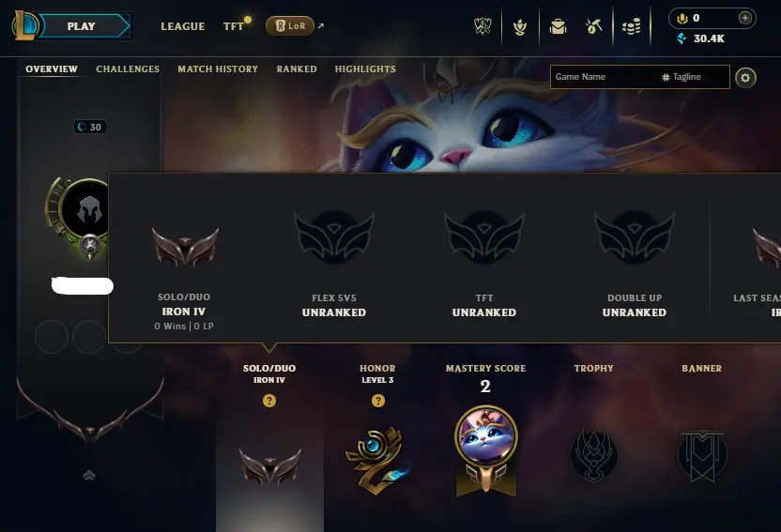
Task: Switch to the TFT tab
Action: [x=234, y=26]
